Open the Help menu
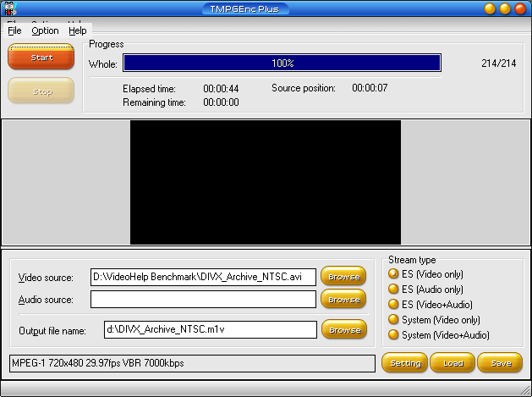The width and height of the screenshot is (532, 397). pyautogui.click(x=78, y=31)
